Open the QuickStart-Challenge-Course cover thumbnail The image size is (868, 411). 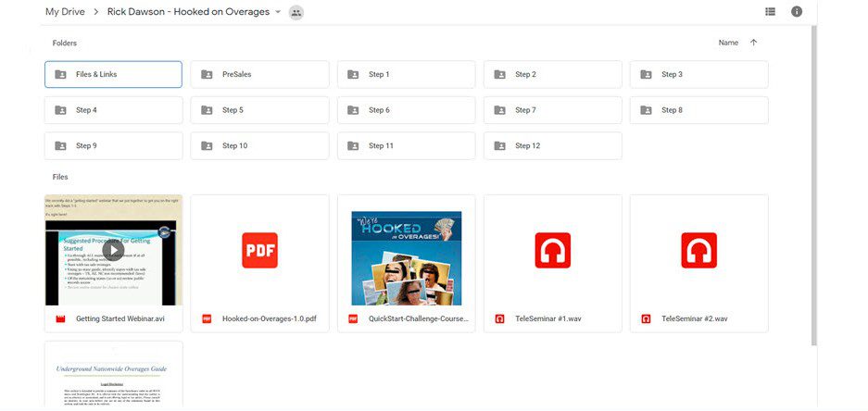pos(407,257)
